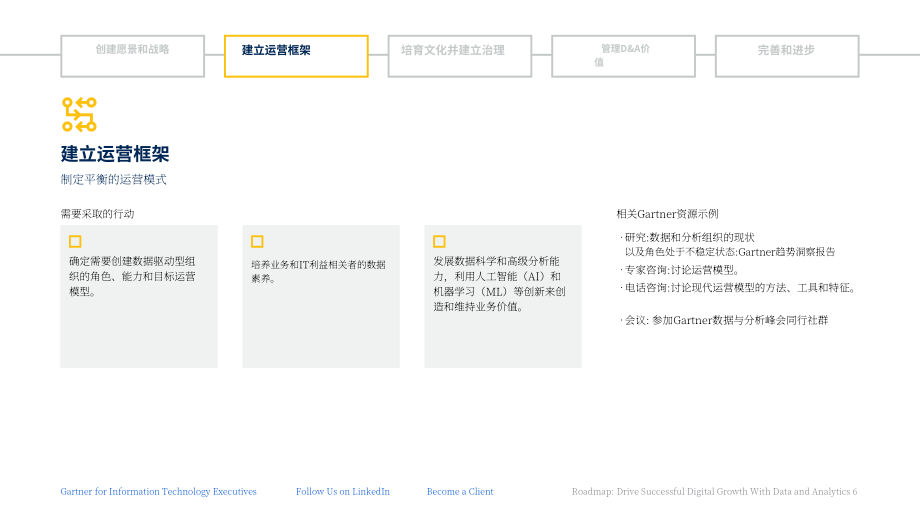
Task: Click the label 需要采取的行动
Action: (97, 214)
